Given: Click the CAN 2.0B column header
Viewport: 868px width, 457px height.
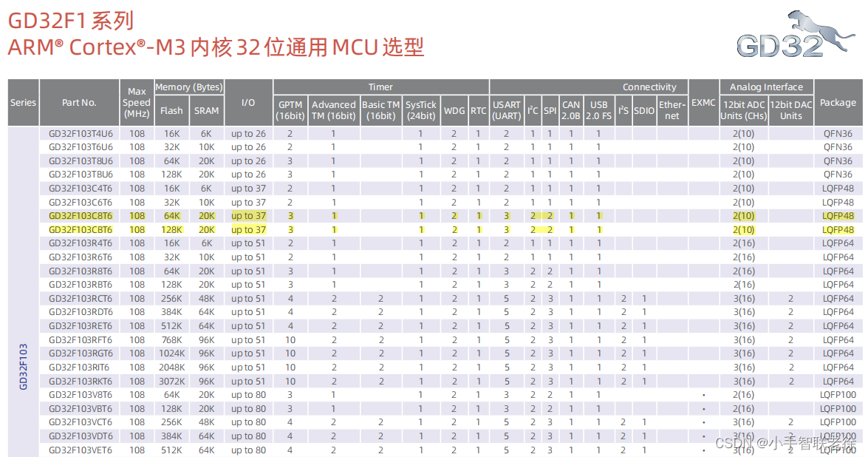Looking at the screenshot, I should 571,110.
